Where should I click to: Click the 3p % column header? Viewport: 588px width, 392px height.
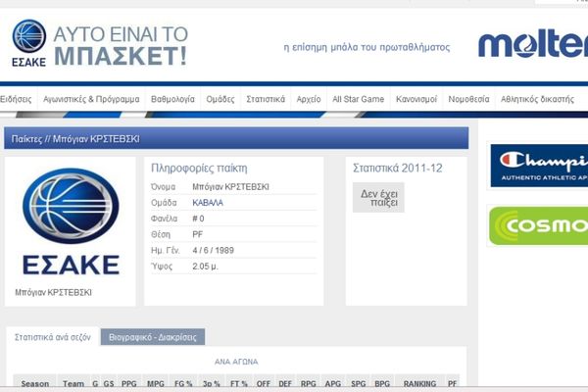click(x=211, y=383)
